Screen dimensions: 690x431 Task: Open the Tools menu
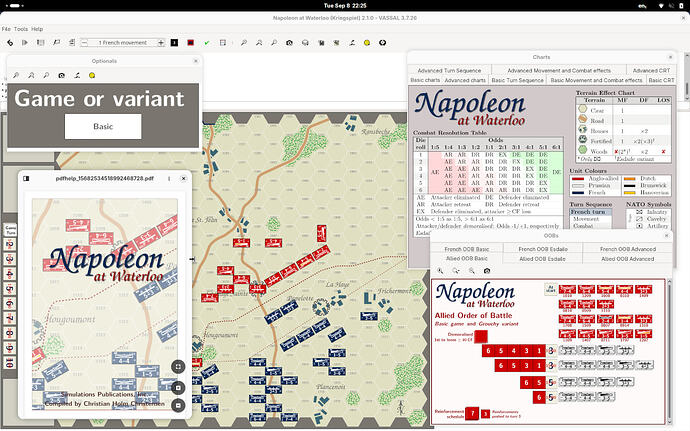pyautogui.click(x=21, y=29)
